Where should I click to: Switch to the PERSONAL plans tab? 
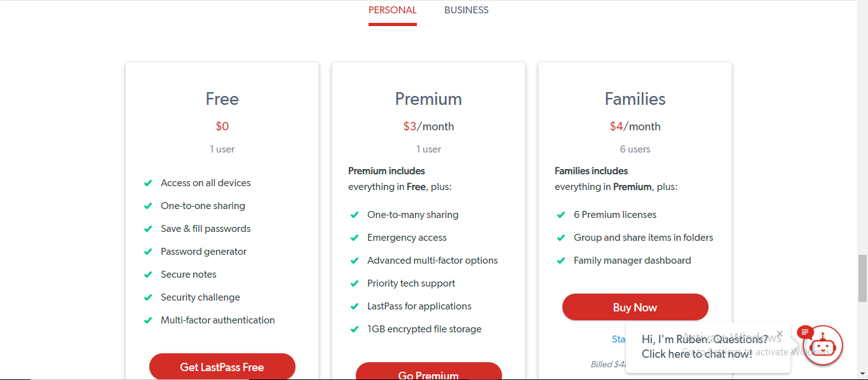[392, 10]
